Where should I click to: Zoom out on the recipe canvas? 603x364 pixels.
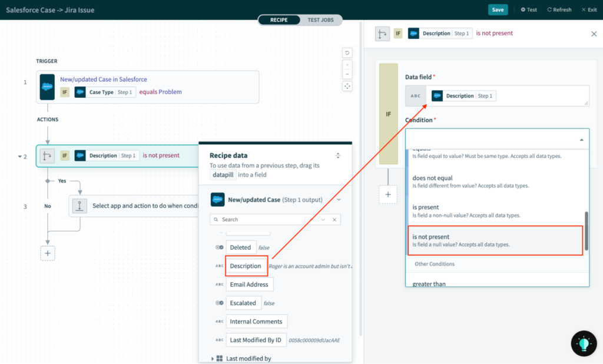pos(348,75)
